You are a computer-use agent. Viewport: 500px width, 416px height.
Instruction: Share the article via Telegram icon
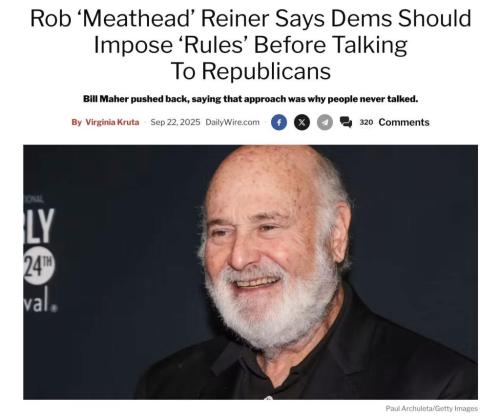325,122
